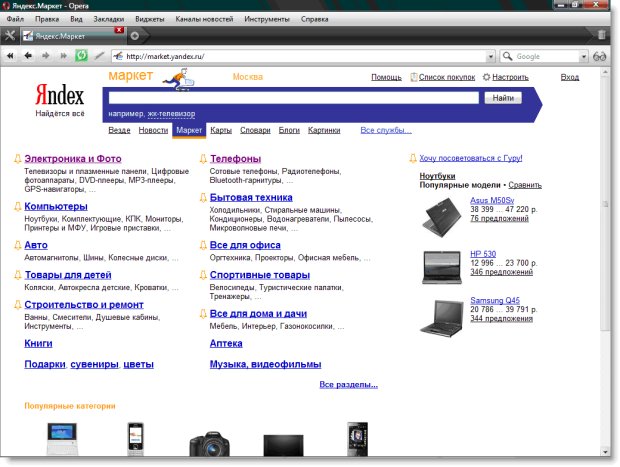Click the Все разделы link
The height and width of the screenshot is (467, 620).
pyautogui.click(x=348, y=385)
